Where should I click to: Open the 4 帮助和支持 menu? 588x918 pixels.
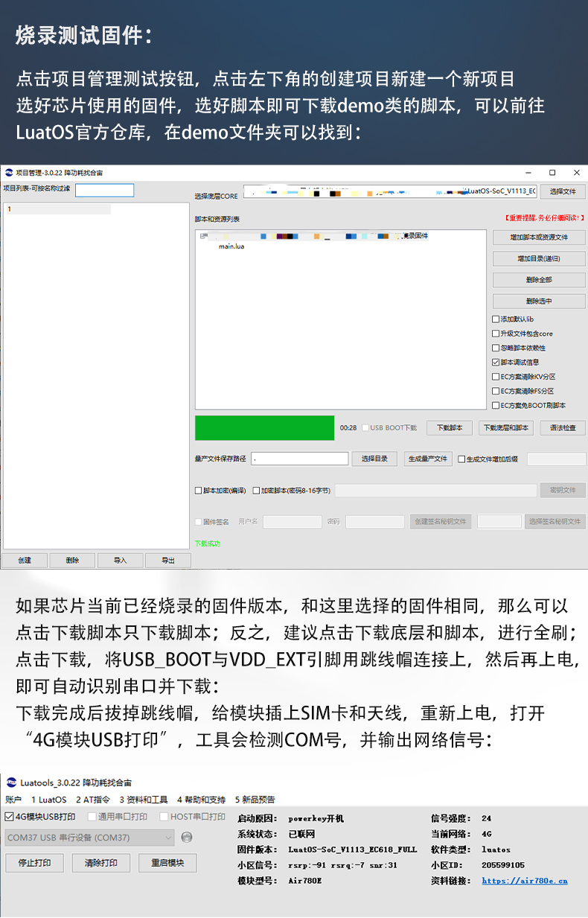click(201, 800)
